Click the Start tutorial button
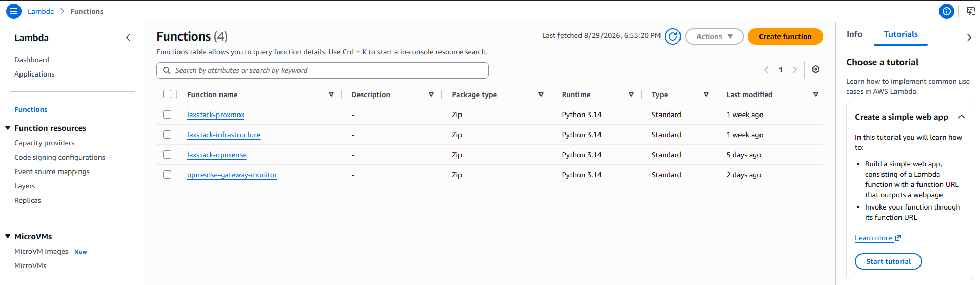Screen dimensions: 980x285 click(x=888, y=261)
